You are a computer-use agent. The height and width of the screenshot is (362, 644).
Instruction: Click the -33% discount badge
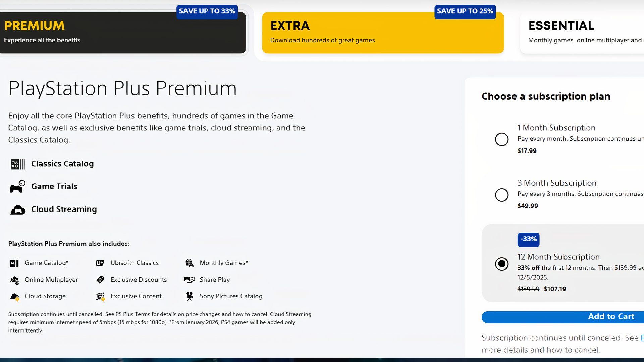[x=528, y=239]
